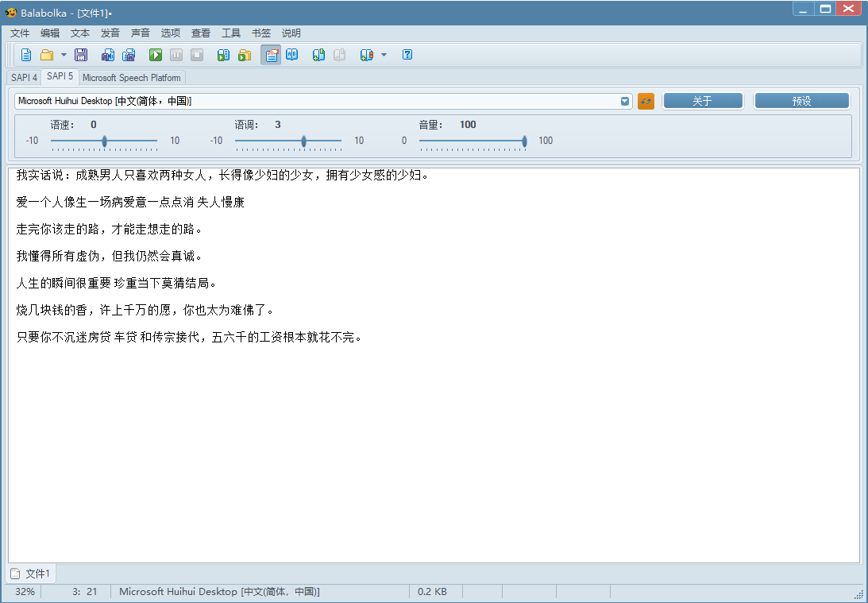
Task: Open the 声音 menu
Action: pos(140,33)
